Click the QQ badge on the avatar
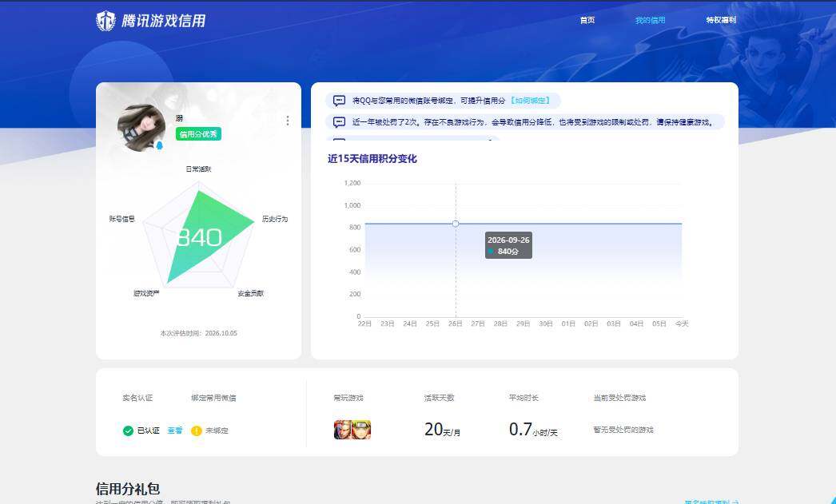This screenshot has height=504, width=836. click(159, 145)
